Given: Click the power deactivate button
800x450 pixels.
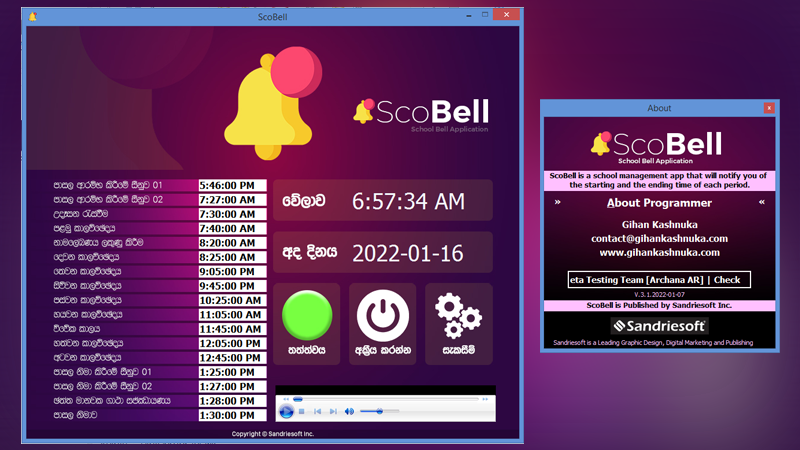Looking at the screenshot, I should tap(382, 315).
